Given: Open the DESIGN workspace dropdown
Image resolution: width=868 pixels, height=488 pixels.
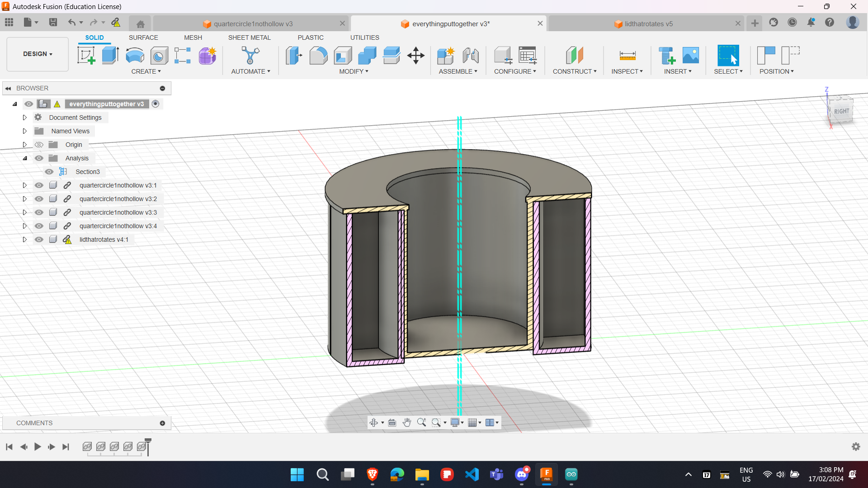Looking at the screenshot, I should 38,54.
